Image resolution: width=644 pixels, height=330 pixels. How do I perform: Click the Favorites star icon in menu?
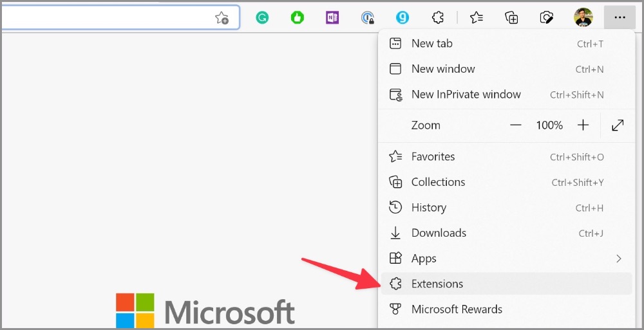coord(395,156)
